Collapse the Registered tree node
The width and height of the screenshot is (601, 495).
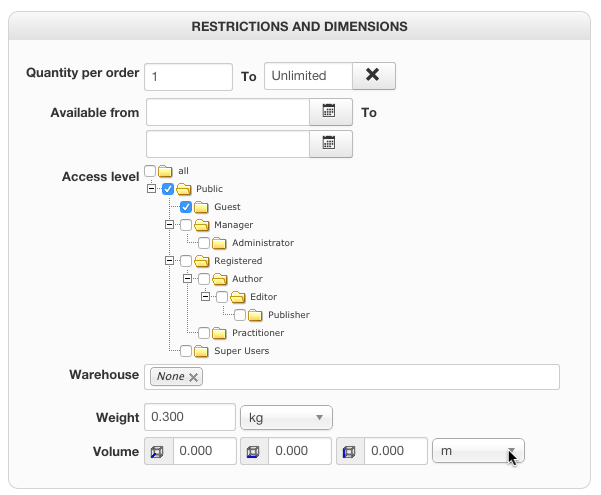(x=169, y=261)
